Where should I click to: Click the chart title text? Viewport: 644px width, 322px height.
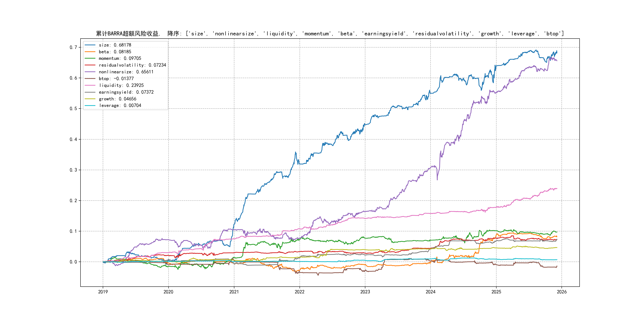pos(330,34)
